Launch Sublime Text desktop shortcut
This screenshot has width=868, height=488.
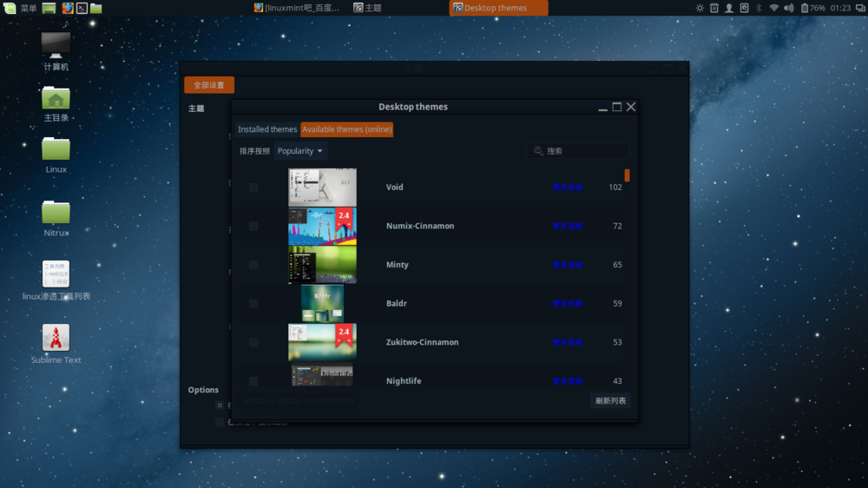click(56, 344)
